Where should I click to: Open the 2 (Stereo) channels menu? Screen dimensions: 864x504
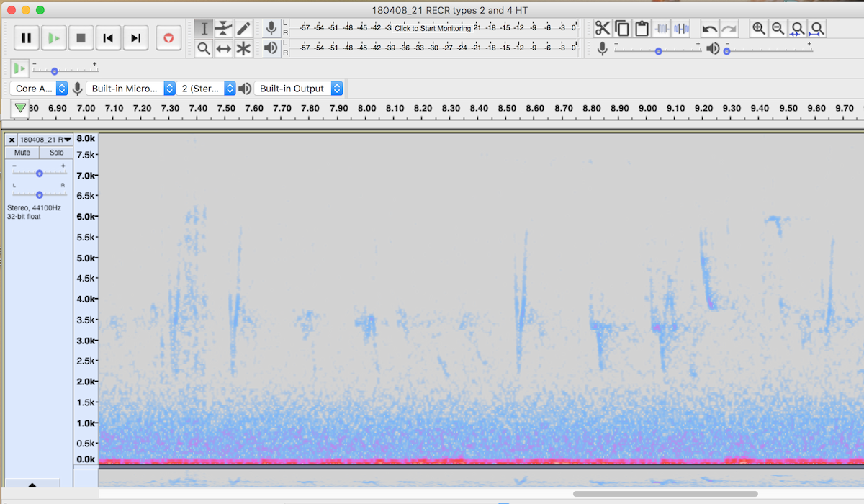pos(207,89)
